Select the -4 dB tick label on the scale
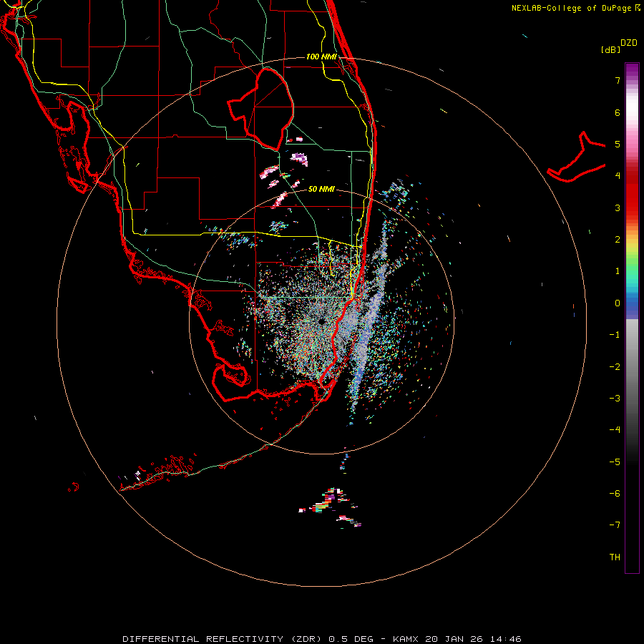Screen dimensions: 644x644 tap(615, 430)
